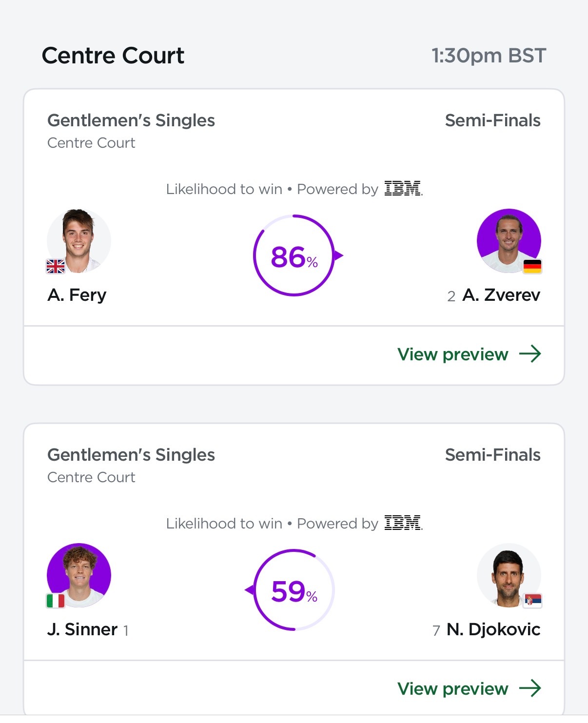Screen dimensions: 588x723
Task: Open View preview for Sinner vs Djokovic
Action: pyautogui.click(x=469, y=688)
